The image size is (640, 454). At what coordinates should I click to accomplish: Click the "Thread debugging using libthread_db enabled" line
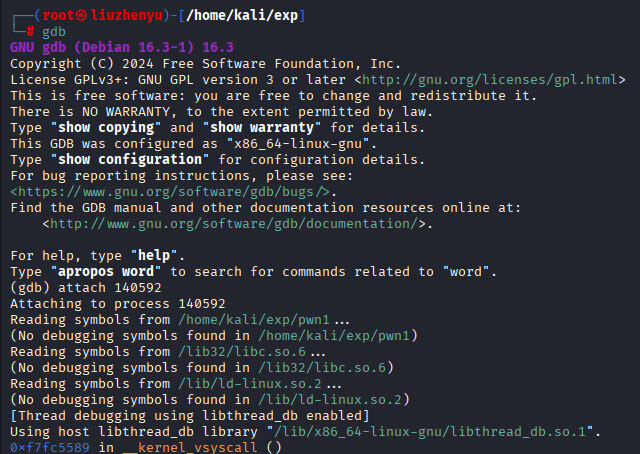coord(190,416)
